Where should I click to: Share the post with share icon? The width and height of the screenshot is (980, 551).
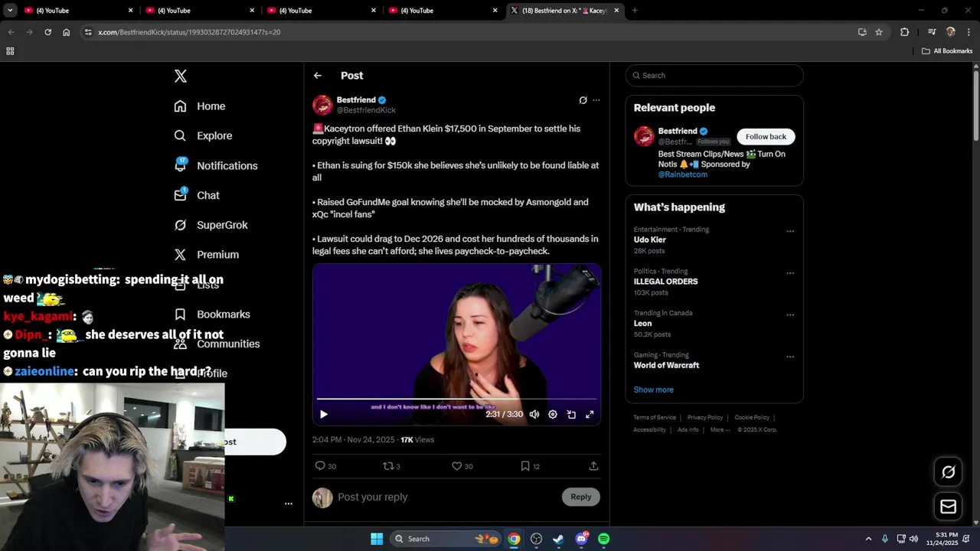coord(593,466)
